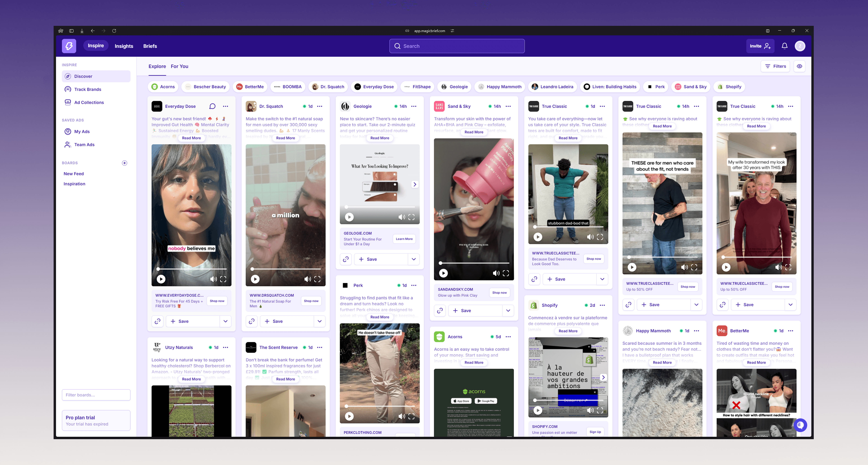The width and height of the screenshot is (868, 465).
Task: Mute the Everyday Dose video
Action: pyautogui.click(x=214, y=279)
